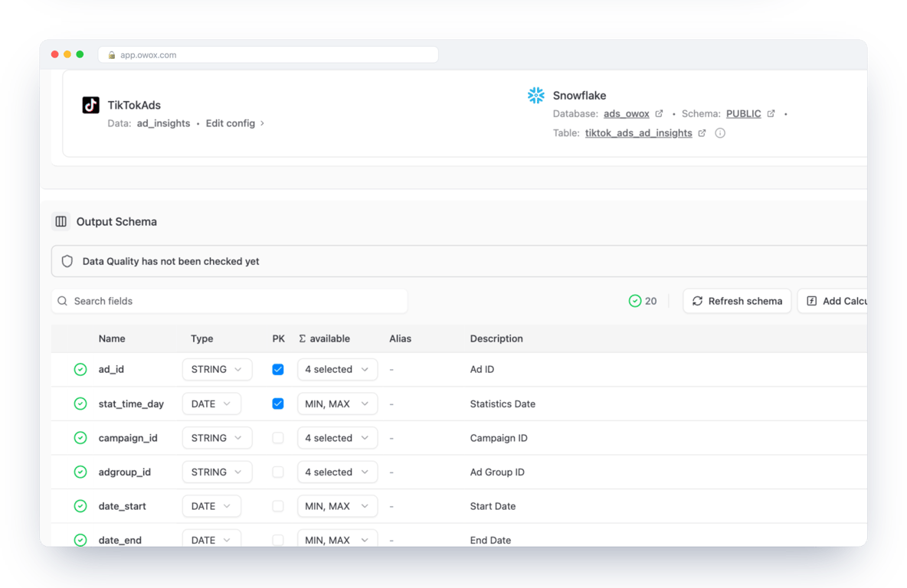Check PK checkbox for adgroup_id
Screen dimensions: 907x588
click(278, 472)
